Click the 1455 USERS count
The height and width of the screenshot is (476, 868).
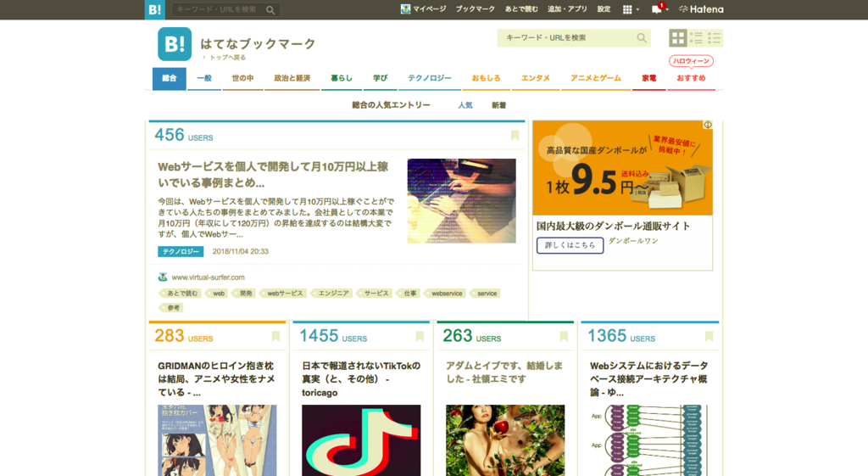[x=333, y=336]
